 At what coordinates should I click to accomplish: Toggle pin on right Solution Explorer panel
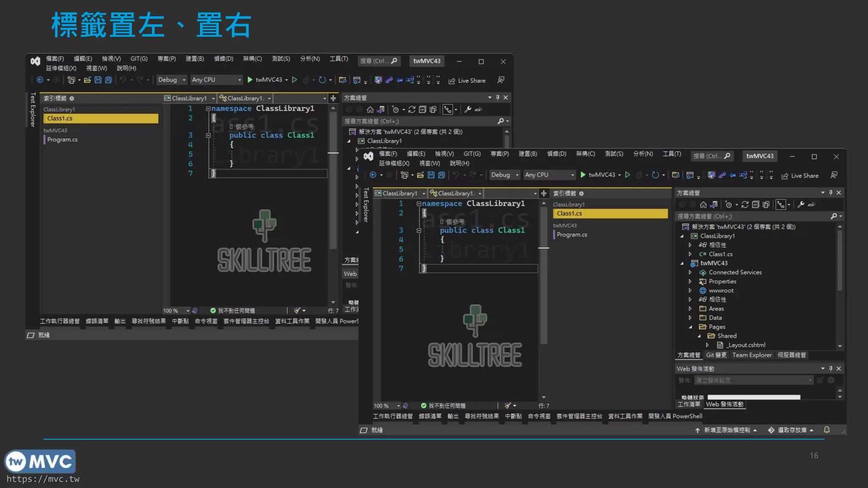(831, 193)
